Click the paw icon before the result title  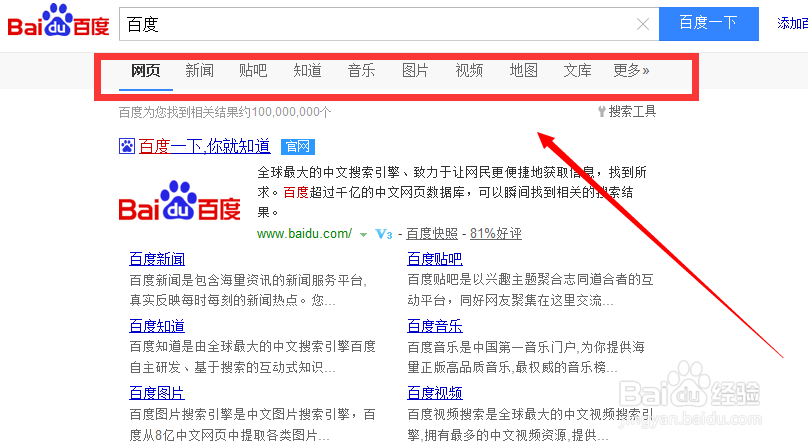point(127,146)
